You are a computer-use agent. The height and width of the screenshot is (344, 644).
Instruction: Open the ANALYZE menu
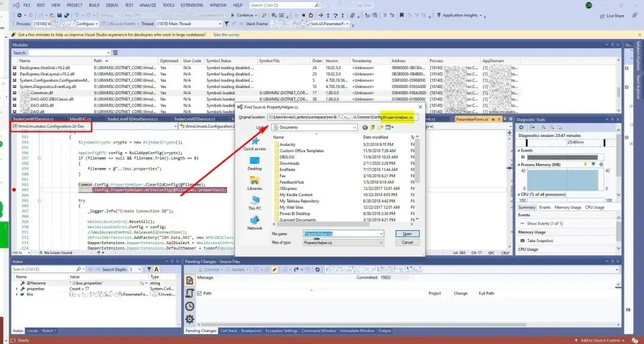point(147,5)
